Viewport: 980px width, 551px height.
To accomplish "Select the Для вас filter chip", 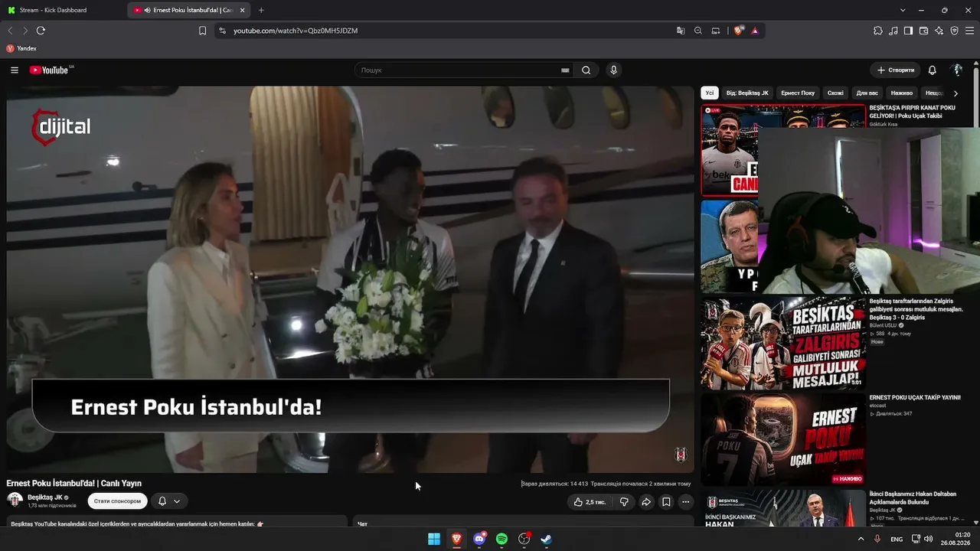I will [867, 93].
